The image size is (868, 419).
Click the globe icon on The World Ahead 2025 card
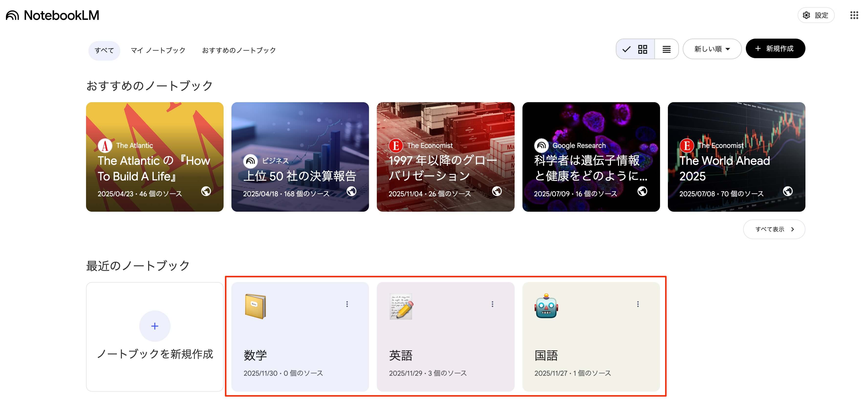point(787,191)
